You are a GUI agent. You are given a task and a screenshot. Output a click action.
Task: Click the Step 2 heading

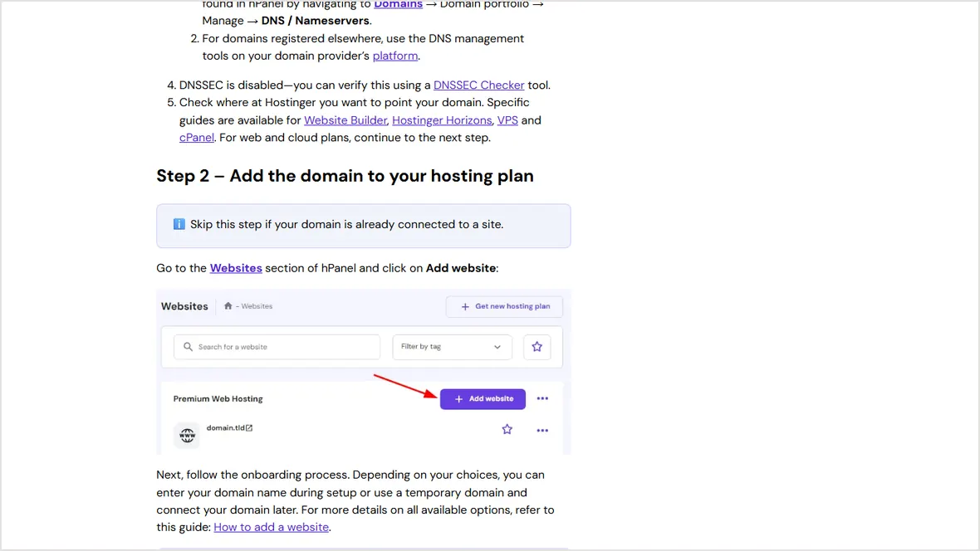tap(345, 176)
